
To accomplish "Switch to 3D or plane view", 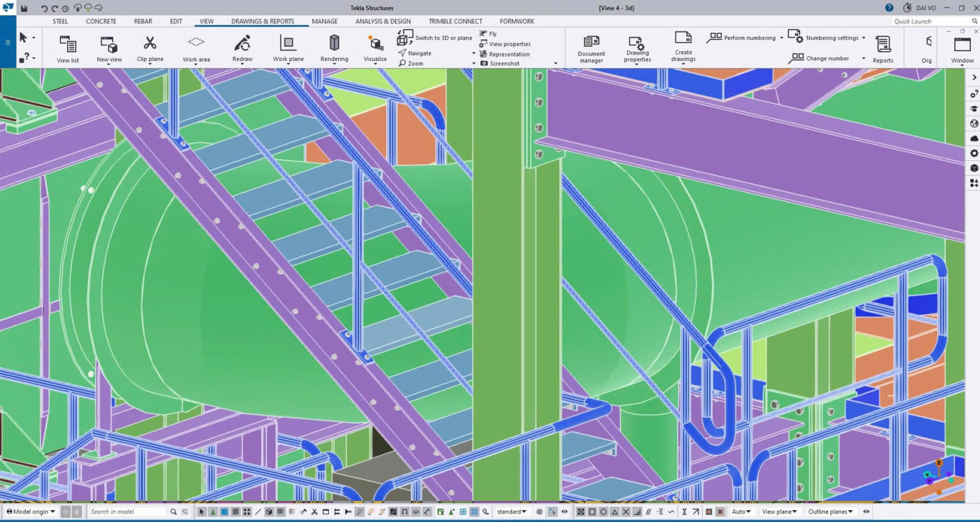I will tap(435, 38).
